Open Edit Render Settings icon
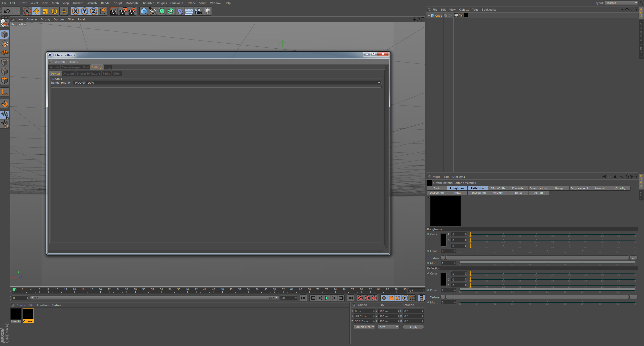The image size is (644, 346). (132, 11)
